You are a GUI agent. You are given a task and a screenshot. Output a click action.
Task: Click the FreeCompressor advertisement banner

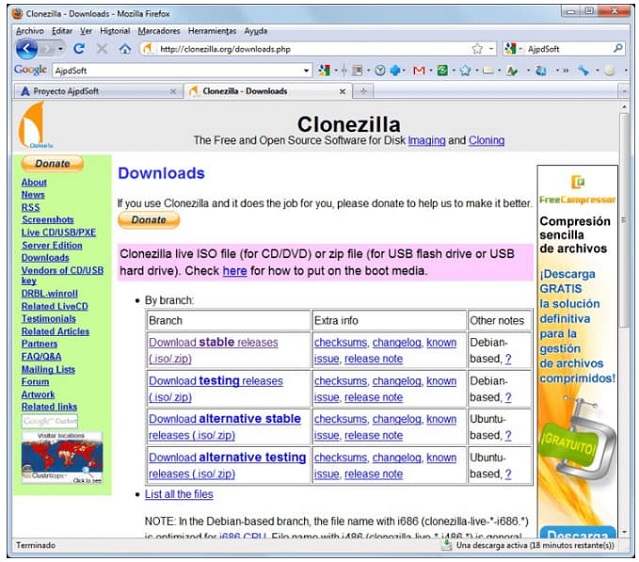point(577,350)
